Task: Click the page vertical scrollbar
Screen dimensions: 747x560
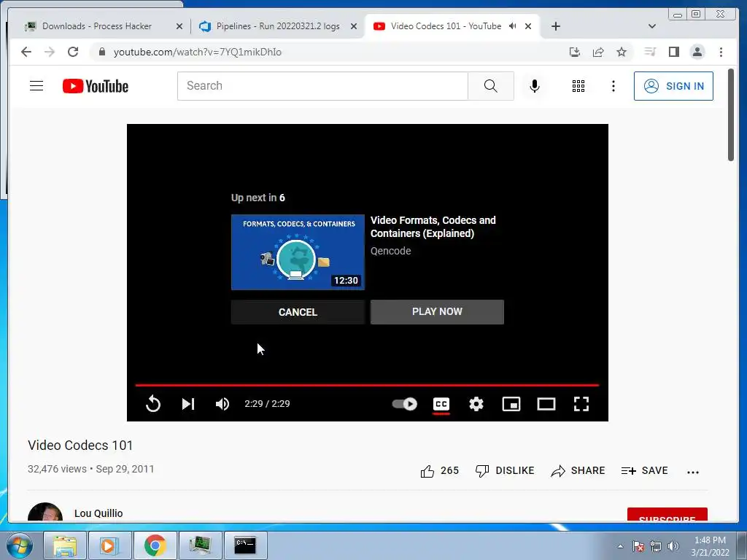Action: pos(731,115)
